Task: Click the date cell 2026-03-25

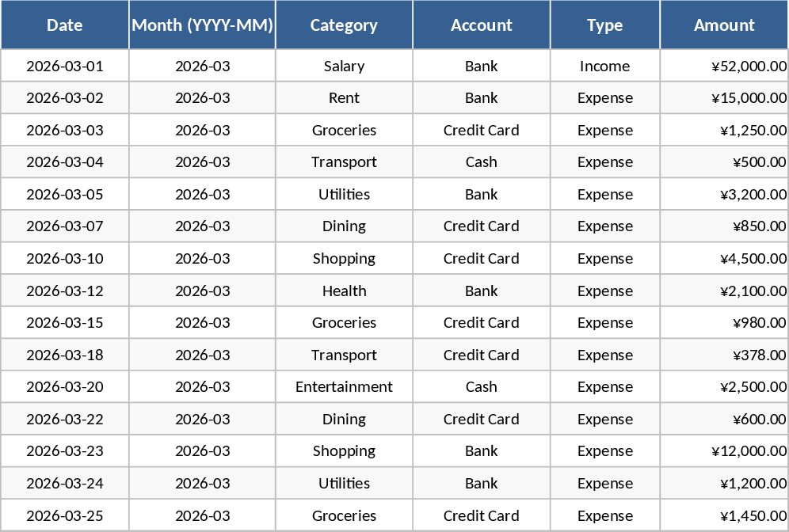Action: tap(65, 515)
